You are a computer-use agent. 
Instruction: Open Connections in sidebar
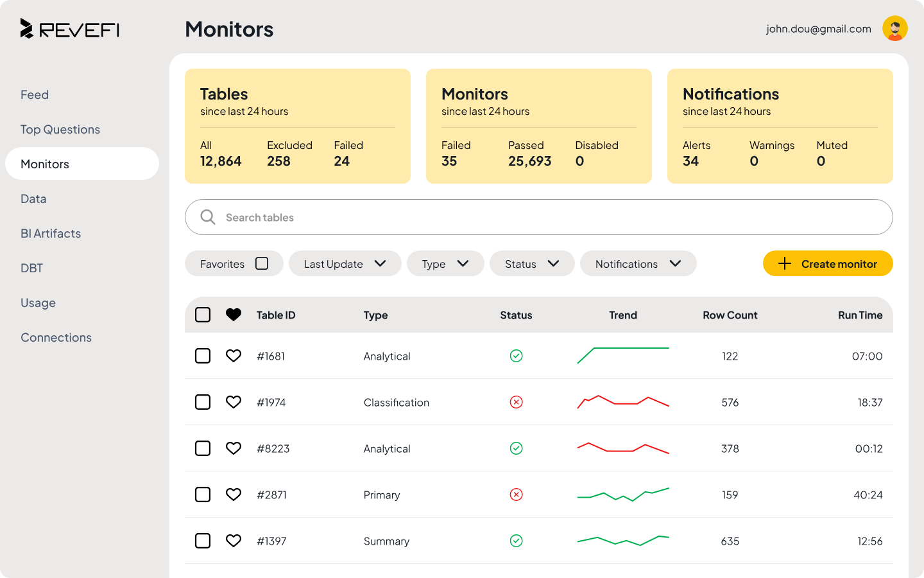56,337
